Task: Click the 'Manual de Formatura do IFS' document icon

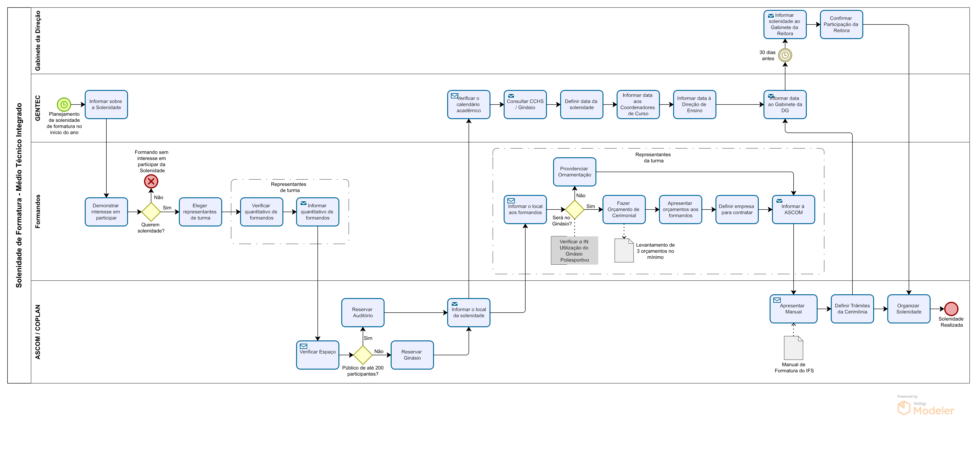Action: [793, 348]
